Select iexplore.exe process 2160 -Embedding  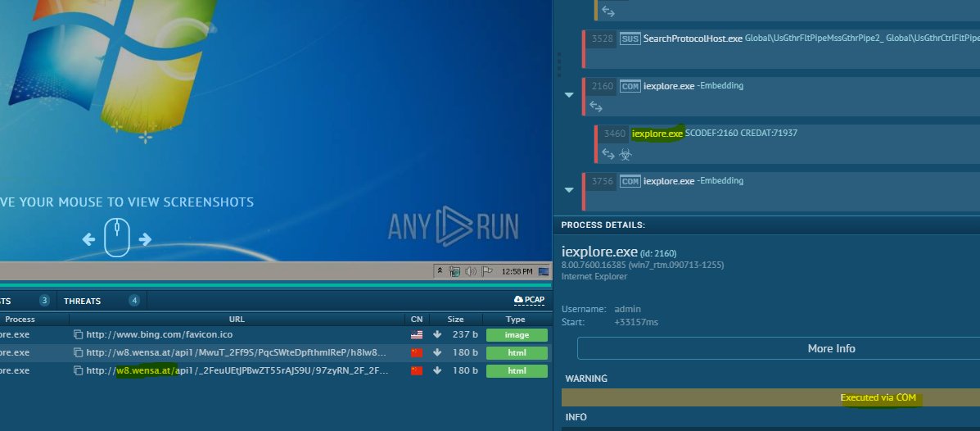(780, 97)
